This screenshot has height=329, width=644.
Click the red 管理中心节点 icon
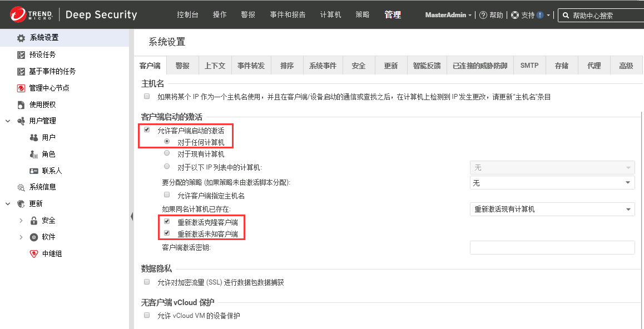click(x=21, y=88)
